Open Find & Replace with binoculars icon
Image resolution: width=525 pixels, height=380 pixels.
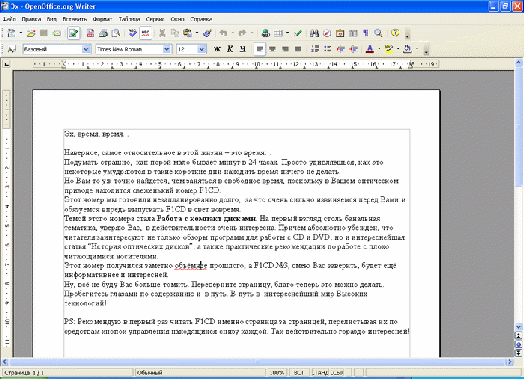(x=314, y=33)
